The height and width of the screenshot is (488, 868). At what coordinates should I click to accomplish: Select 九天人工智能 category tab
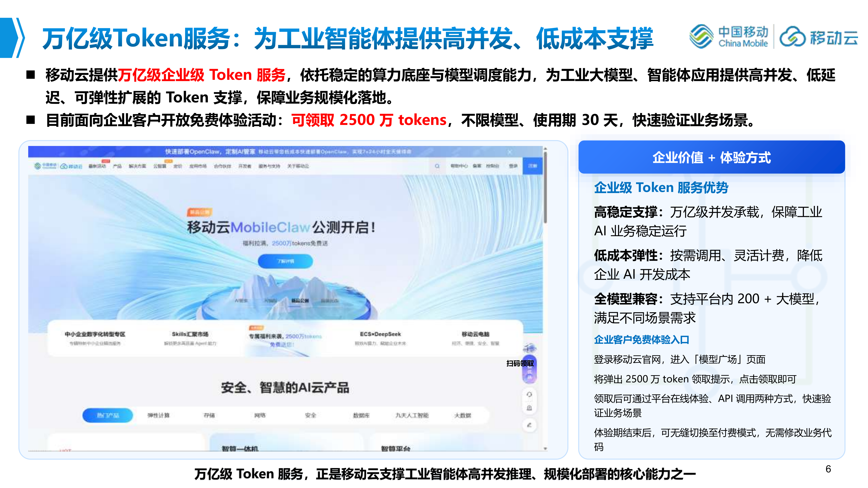point(412,415)
